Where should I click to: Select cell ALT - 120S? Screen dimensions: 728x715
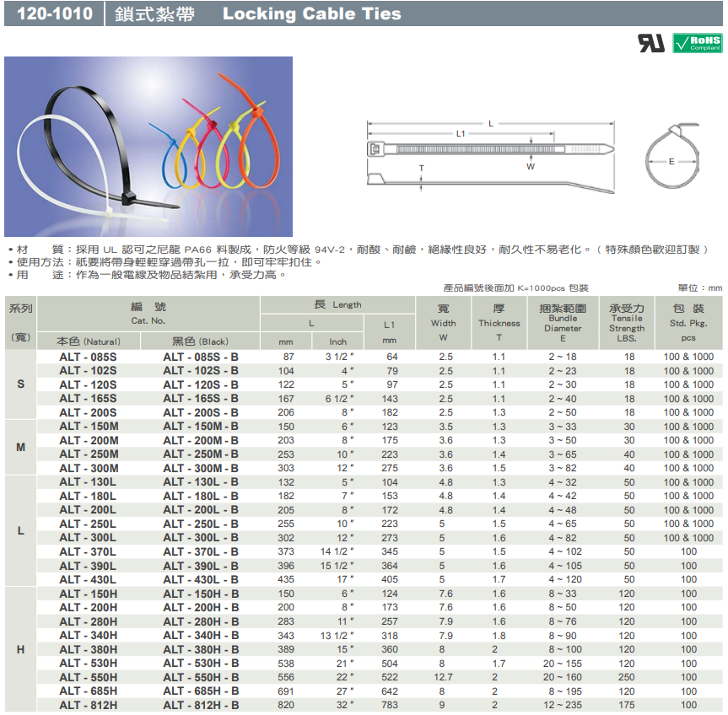89,384
